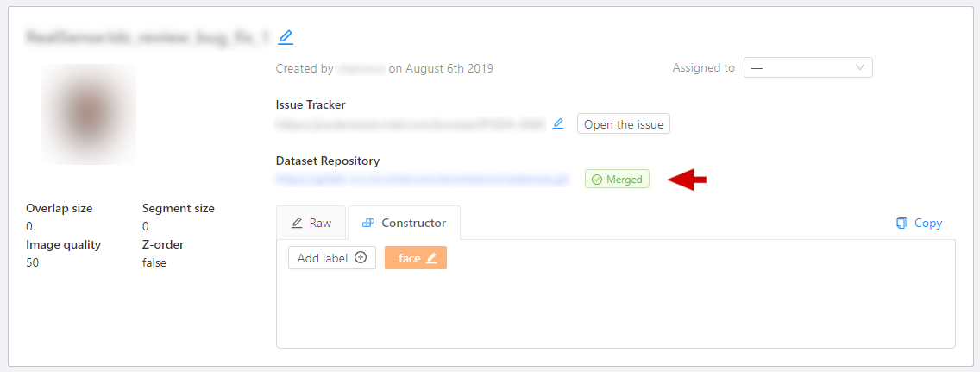Image resolution: width=980 pixels, height=372 pixels.
Task: Click the edit pencil beside the task name
Action: 286,37
